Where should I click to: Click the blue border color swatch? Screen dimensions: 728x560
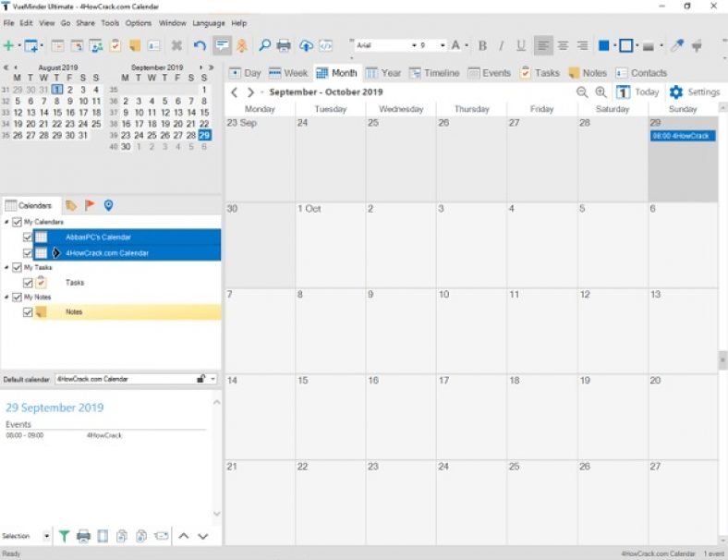[x=625, y=45]
